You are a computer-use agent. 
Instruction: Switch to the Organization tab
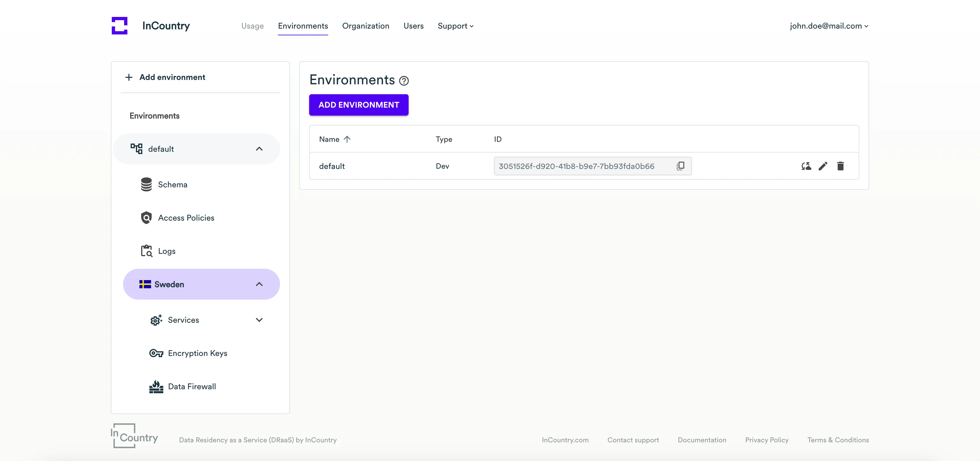(365, 26)
